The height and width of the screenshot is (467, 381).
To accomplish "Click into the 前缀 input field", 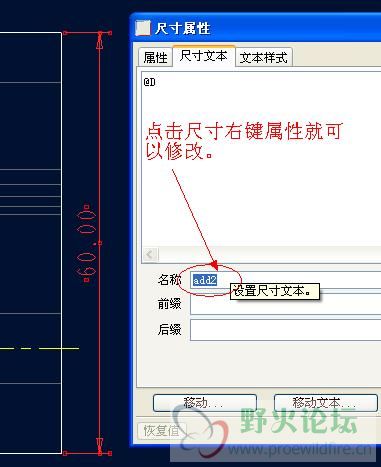I will (x=286, y=304).
